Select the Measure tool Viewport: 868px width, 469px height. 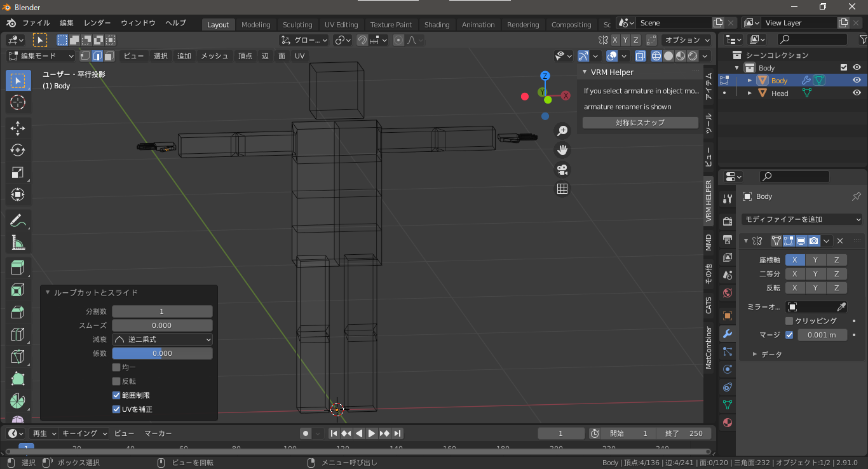[x=18, y=242]
